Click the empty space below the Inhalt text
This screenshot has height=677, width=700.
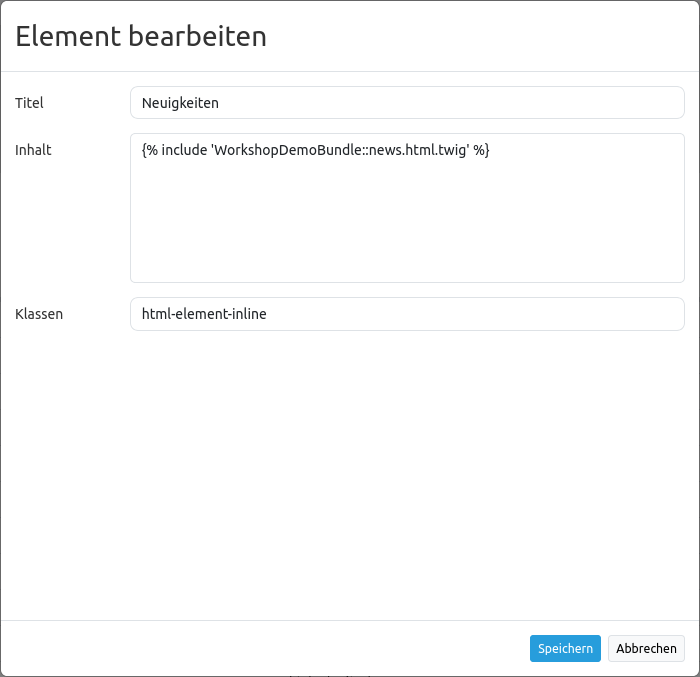(x=407, y=230)
